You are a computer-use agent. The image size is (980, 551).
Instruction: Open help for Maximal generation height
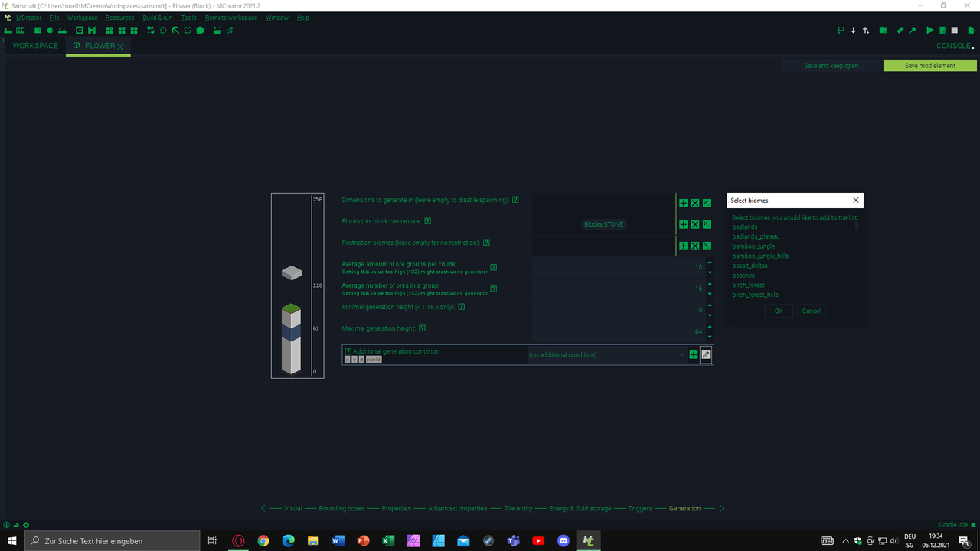[x=422, y=328]
